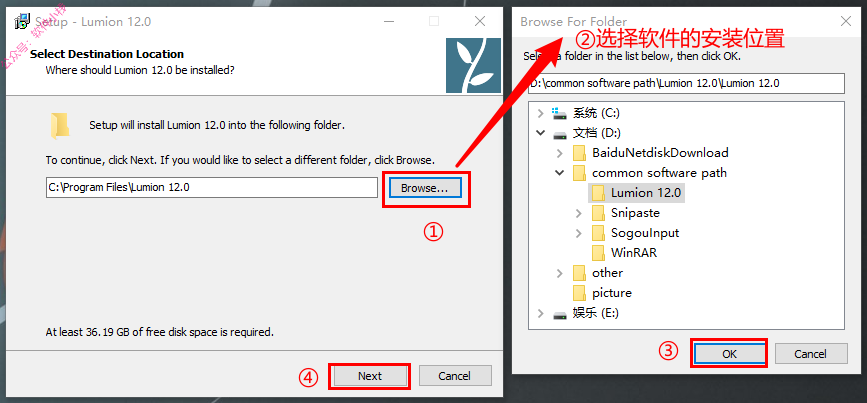This screenshot has height=403, width=867.
Task: Click the BaiduNetdiskDownload folder icon
Action: 579,153
